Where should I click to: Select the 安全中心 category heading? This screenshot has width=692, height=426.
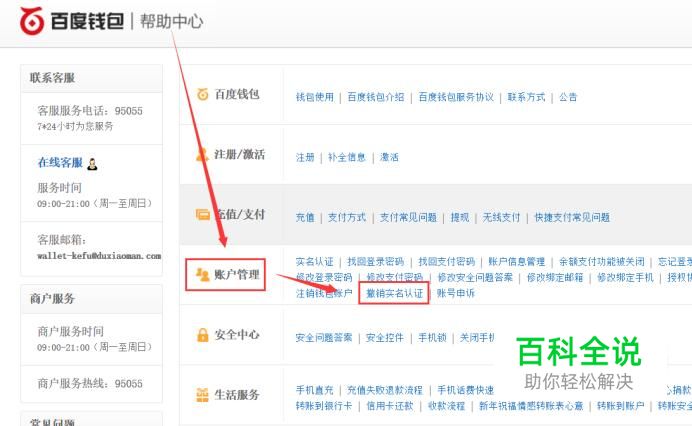(x=237, y=335)
